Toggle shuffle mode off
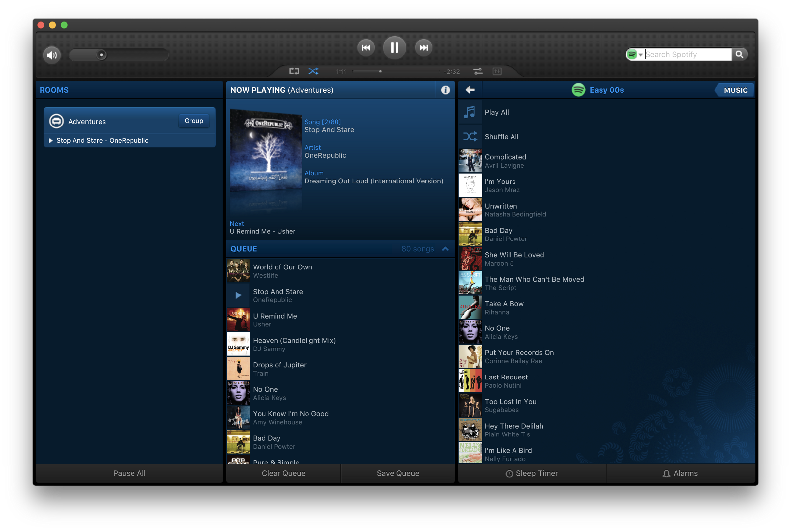The image size is (791, 532). click(313, 71)
